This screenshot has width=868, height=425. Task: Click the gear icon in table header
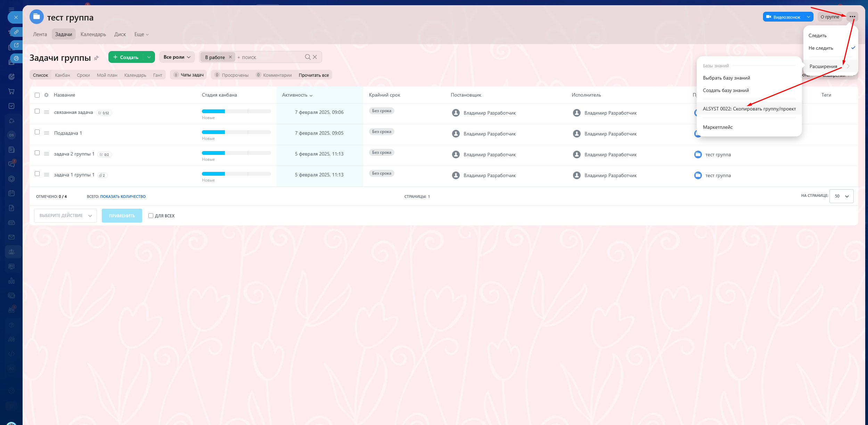(47, 95)
